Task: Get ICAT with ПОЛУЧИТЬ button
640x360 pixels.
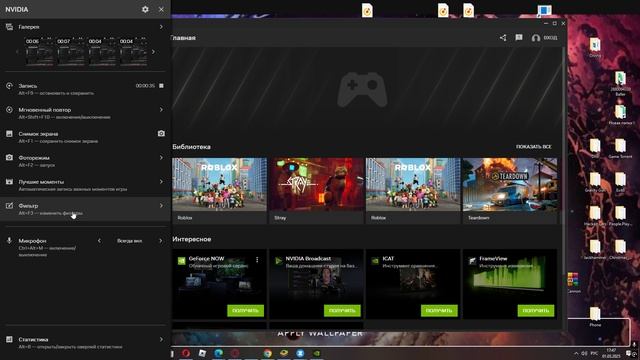Action: coord(439,311)
